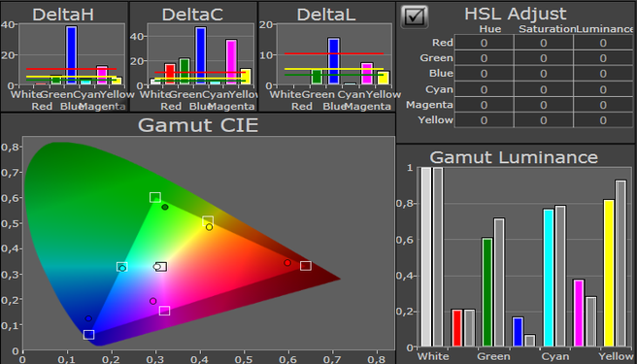Click the Blue Luminance value cell

click(x=603, y=74)
